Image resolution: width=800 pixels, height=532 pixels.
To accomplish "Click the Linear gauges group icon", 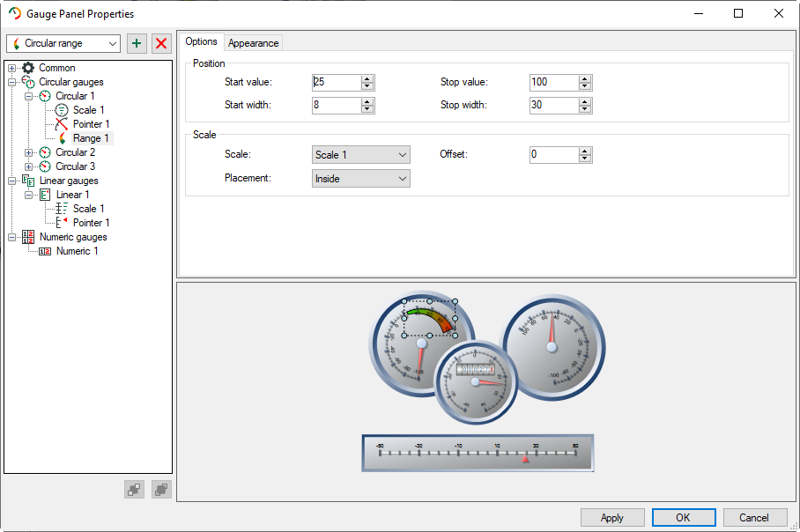I will tap(28, 181).
